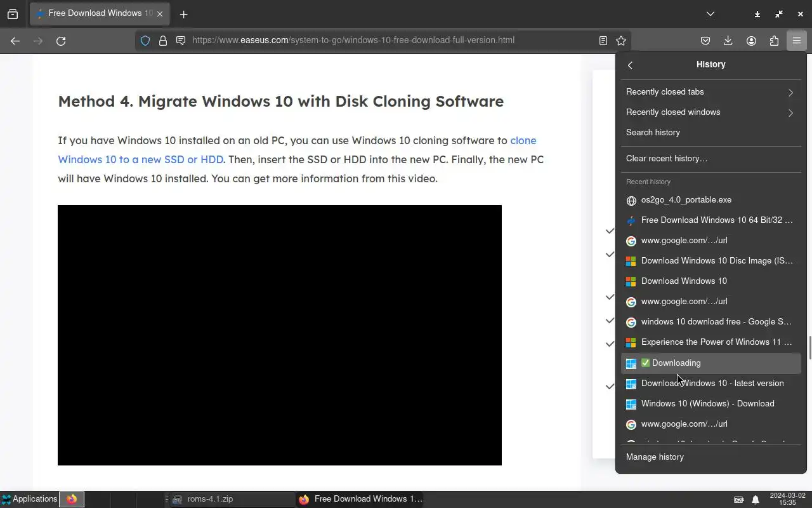Open the Firefox account icon
This screenshot has width=812, height=508.
751,41
